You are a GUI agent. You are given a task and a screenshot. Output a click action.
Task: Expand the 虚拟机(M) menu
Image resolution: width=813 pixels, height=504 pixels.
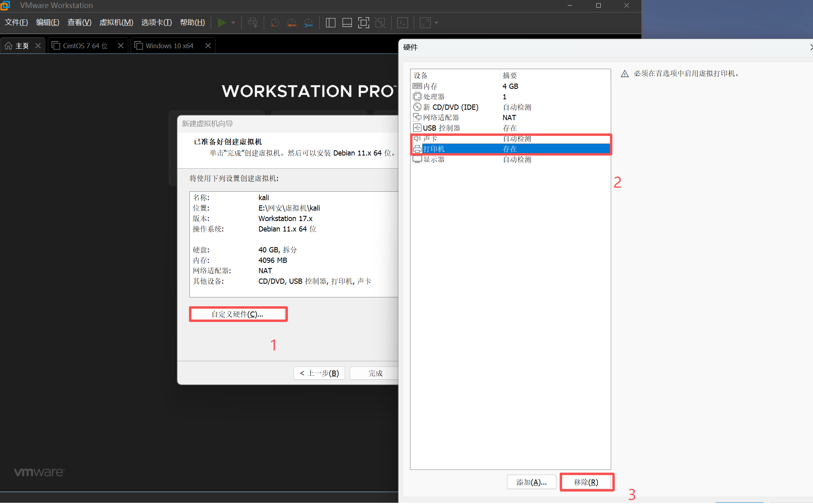click(x=116, y=23)
